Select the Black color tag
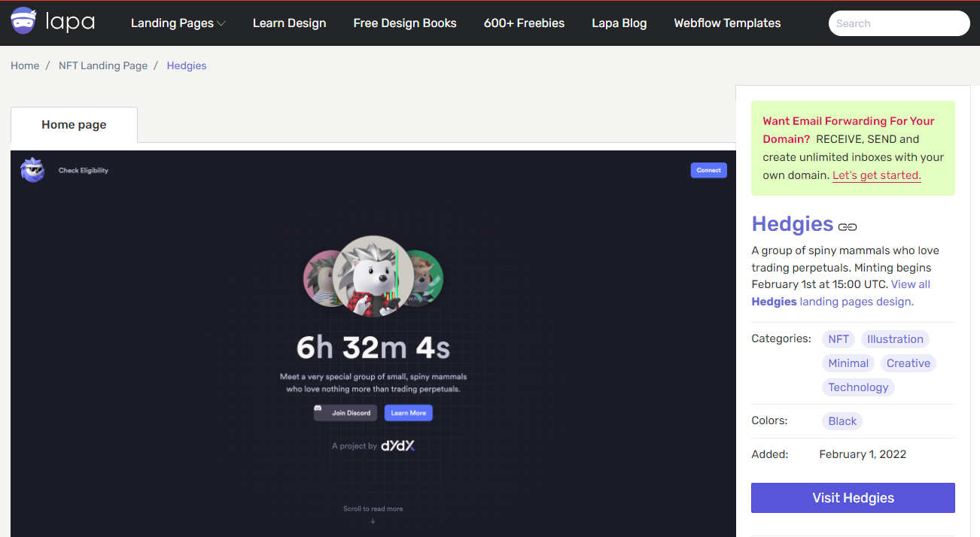980x537 pixels. coord(842,421)
